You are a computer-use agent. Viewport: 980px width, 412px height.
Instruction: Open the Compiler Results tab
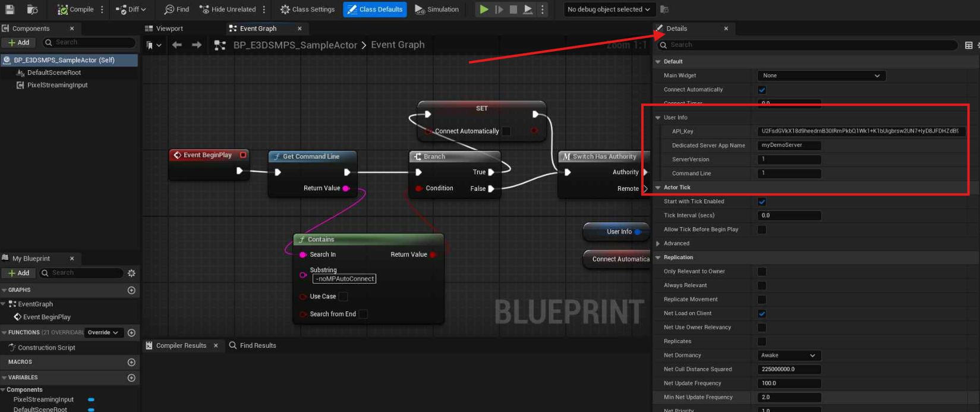point(181,345)
